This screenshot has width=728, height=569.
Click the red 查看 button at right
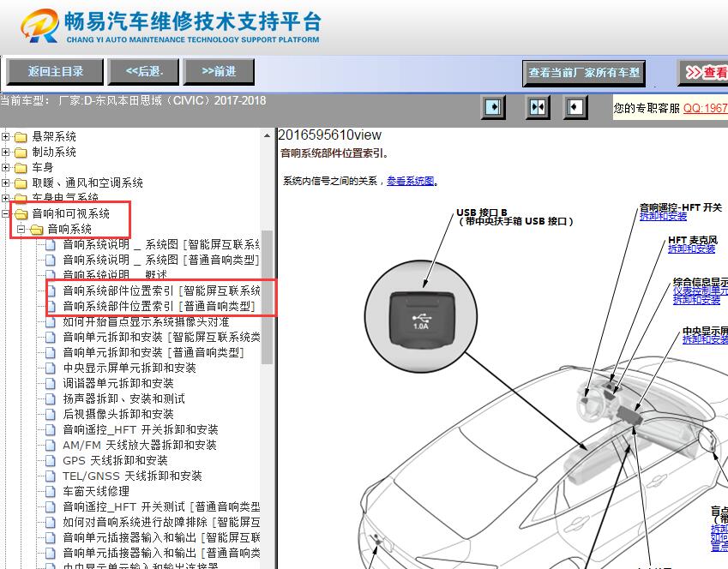click(704, 72)
